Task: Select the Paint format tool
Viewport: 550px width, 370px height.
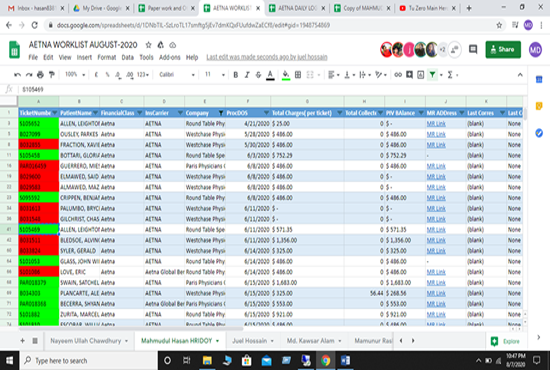Action: coord(52,75)
